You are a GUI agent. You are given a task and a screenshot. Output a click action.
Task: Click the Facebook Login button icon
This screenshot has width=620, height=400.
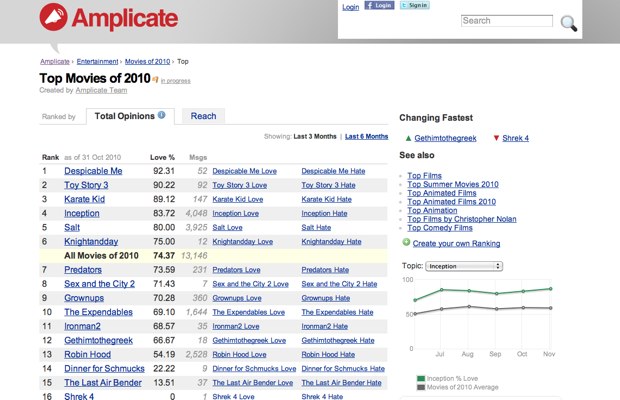(x=379, y=5)
